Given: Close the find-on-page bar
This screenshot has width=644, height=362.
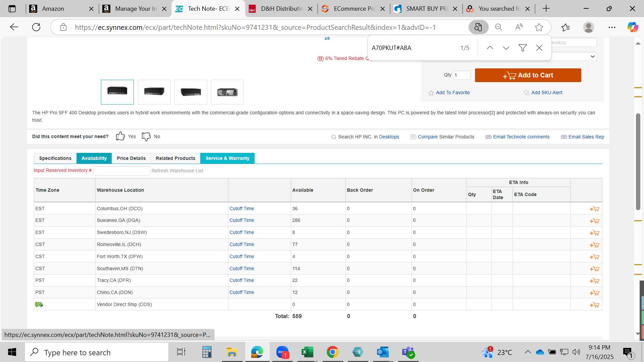Looking at the screenshot, I should [x=539, y=48].
